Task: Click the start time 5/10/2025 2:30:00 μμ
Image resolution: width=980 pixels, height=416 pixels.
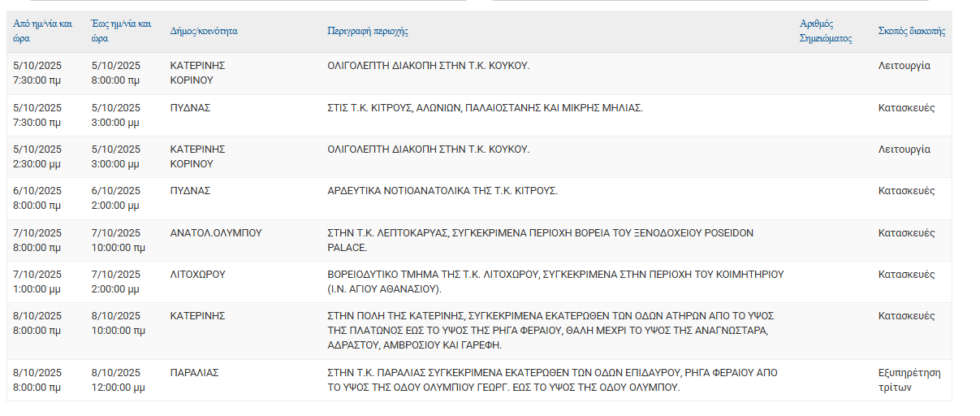Action: (x=37, y=157)
